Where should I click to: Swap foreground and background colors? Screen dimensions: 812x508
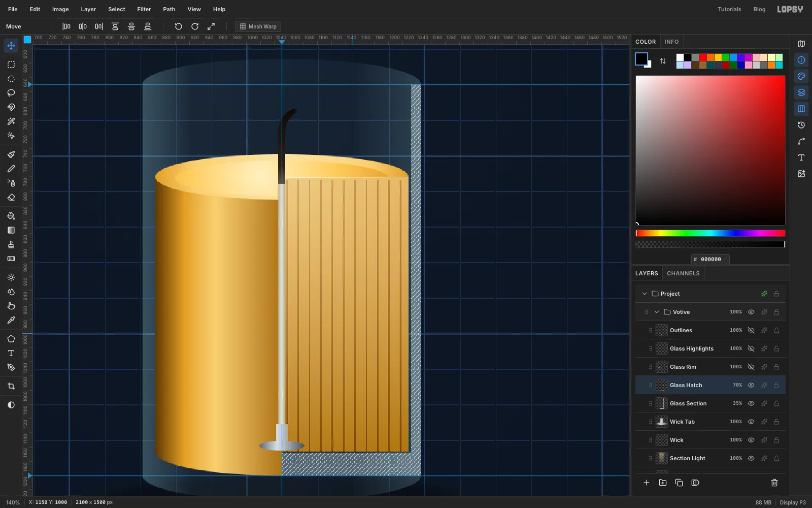click(x=663, y=61)
